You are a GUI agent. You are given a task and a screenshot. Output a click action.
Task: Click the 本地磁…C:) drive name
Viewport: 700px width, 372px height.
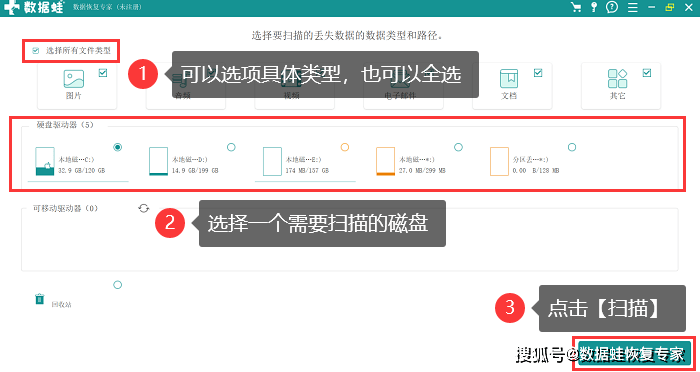tap(77, 159)
